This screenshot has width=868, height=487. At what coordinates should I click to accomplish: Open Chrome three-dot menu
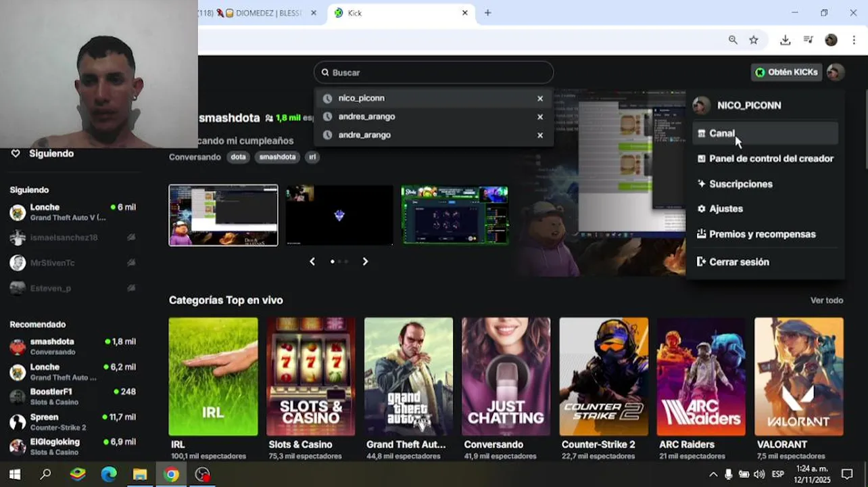click(x=855, y=40)
